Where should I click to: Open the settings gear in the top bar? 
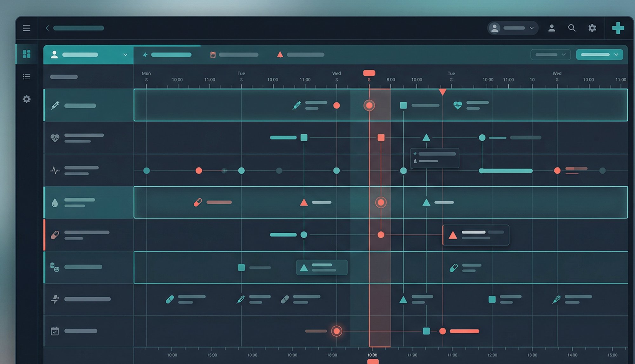592,28
